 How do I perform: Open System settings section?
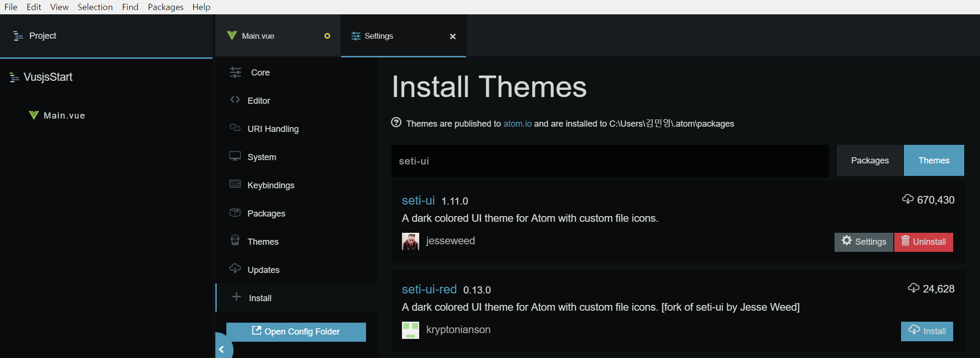point(296,157)
